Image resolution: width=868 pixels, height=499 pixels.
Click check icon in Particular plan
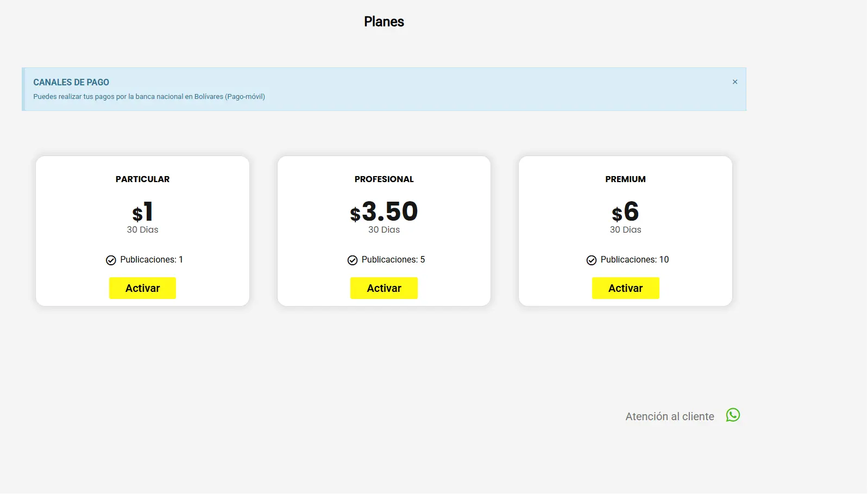pyautogui.click(x=111, y=260)
